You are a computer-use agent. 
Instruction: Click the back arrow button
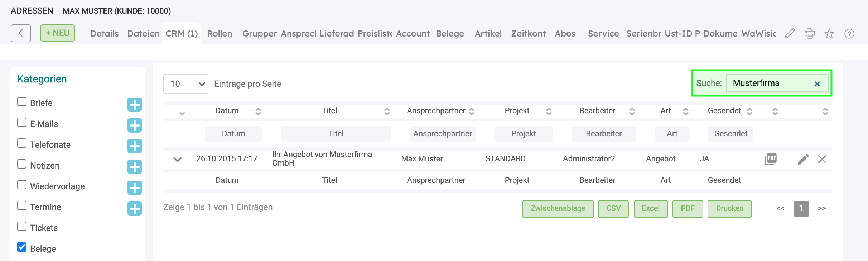[x=21, y=33]
